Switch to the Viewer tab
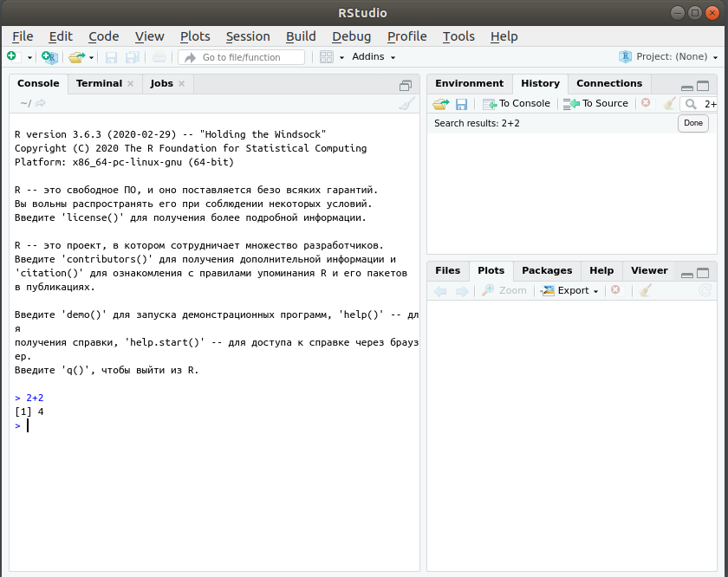Screen dimensions: 728x577 point(649,270)
